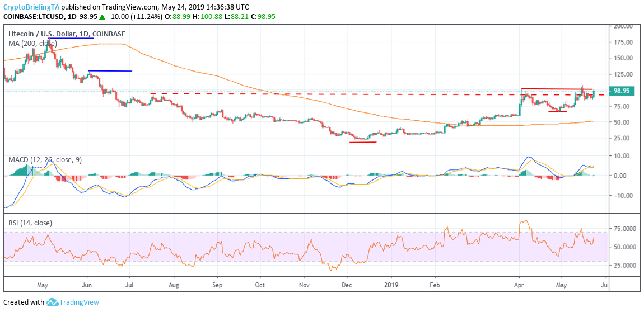Click the 200.00 label on price scale

pos(622,26)
